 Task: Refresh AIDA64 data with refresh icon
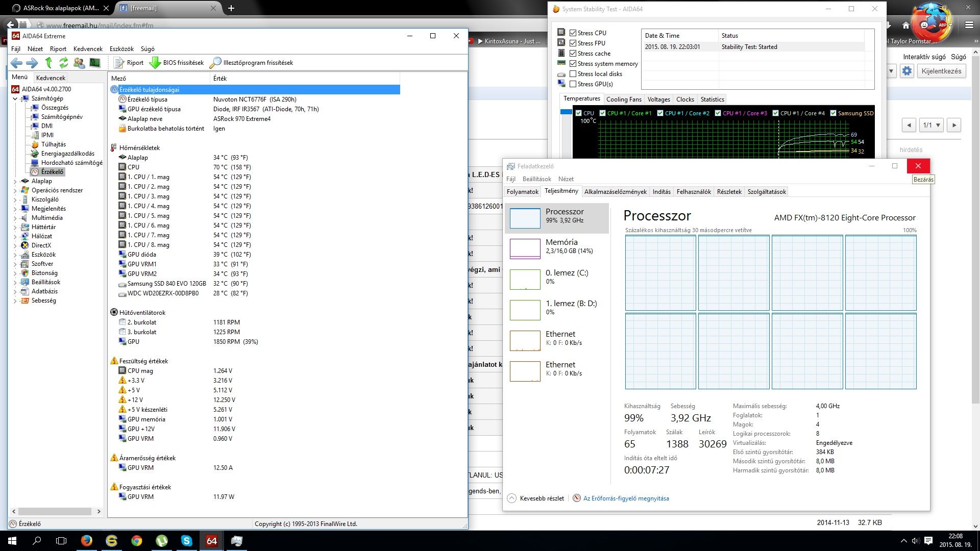[x=64, y=63]
